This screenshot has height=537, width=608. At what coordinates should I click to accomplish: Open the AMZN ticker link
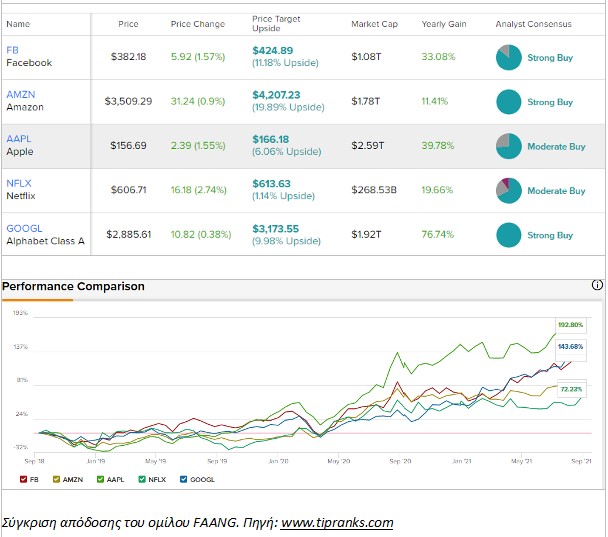(21, 94)
